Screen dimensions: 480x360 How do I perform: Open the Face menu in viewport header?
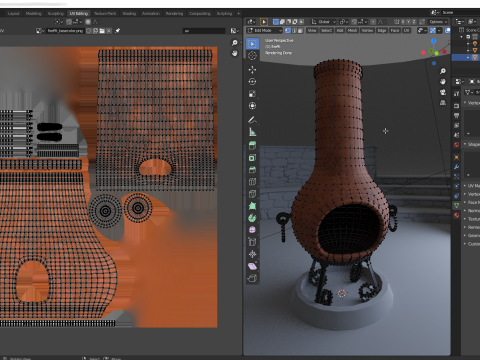point(395,30)
